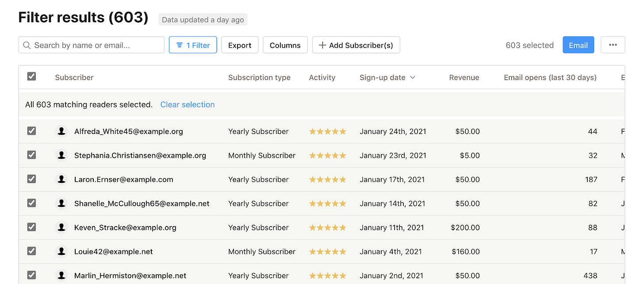
Task: Click the star rating on Marlin_Hermiston's row
Action: click(x=327, y=275)
